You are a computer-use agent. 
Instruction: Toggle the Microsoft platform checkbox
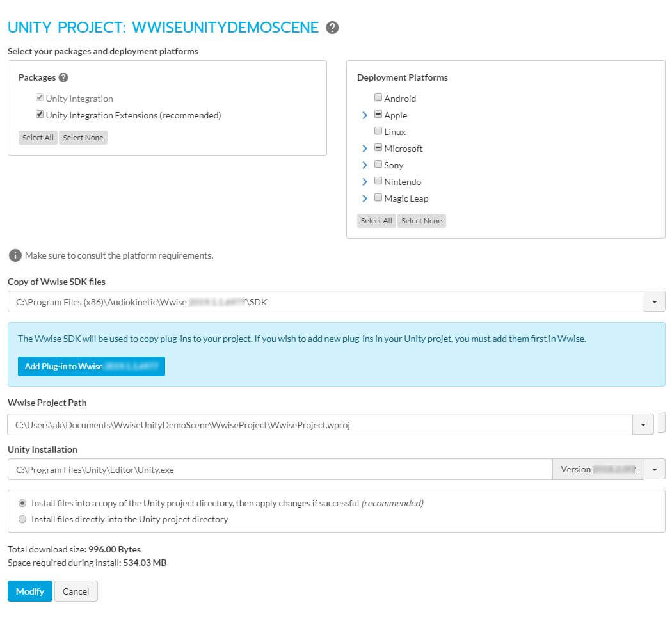[x=378, y=148]
